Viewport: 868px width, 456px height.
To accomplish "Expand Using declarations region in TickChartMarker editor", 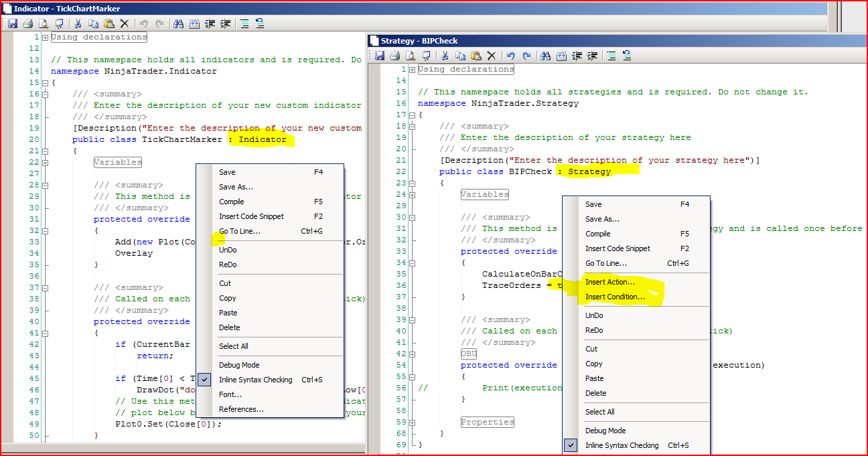I will [45, 37].
